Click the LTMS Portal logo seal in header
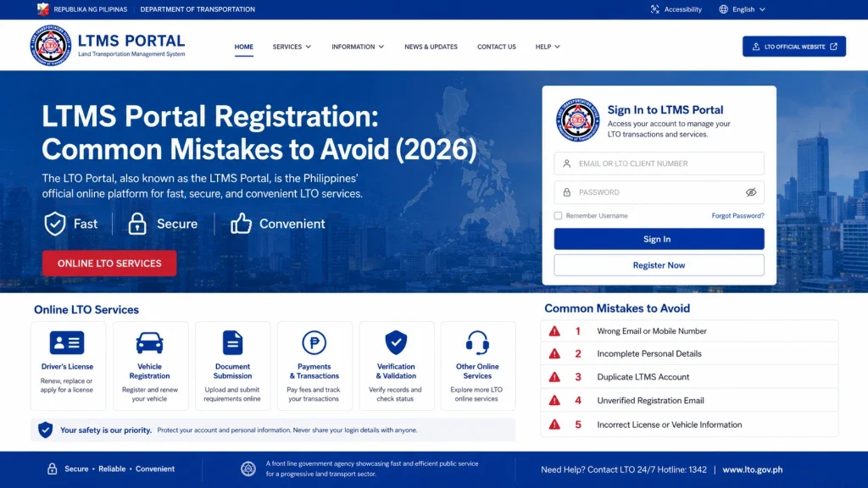Viewport: 868px width, 488px height. (x=50, y=46)
